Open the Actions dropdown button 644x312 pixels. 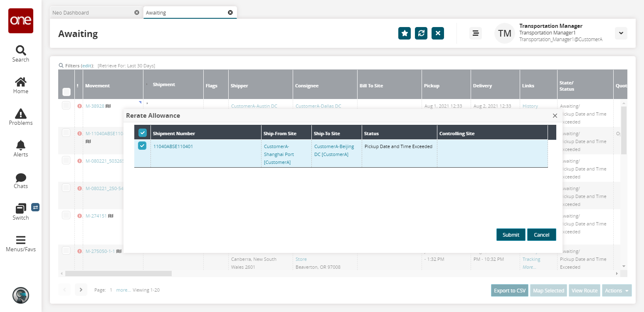click(617, 290)
